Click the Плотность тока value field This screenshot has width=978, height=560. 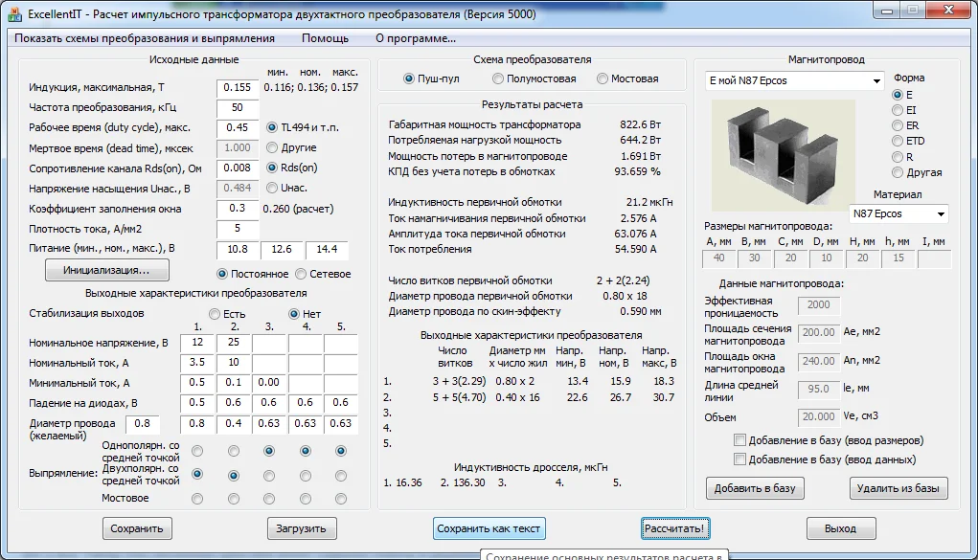237,229
